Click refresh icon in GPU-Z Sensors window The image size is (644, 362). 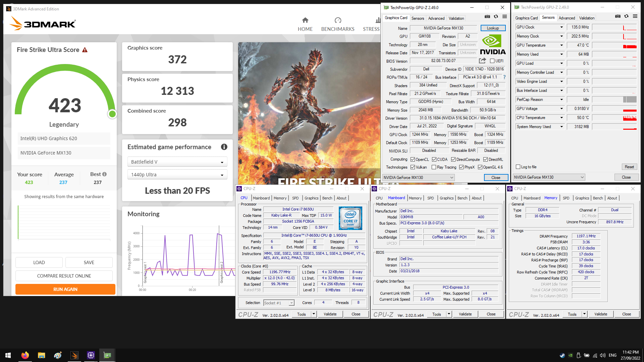626,16
